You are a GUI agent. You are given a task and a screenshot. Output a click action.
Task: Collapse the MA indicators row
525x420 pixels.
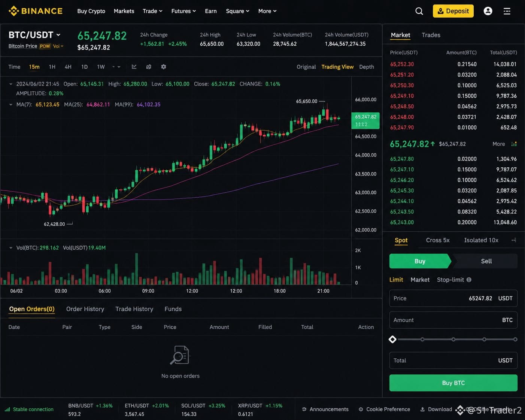tap(11, 104)
